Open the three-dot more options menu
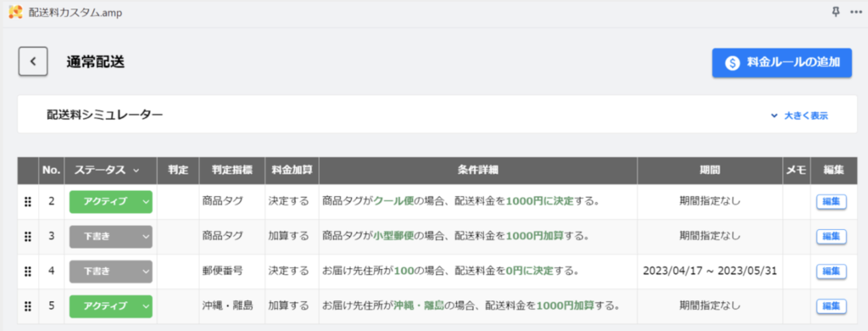868x331 pixels. click(856, 12)
